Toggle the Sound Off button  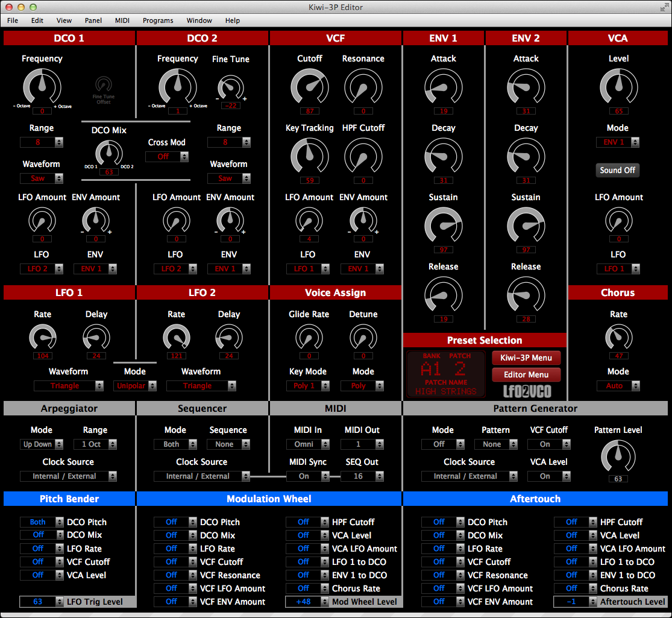coord(618,170)
